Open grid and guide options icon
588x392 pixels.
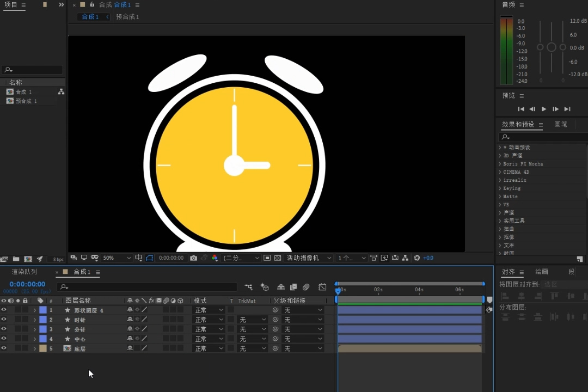point(138,258)
